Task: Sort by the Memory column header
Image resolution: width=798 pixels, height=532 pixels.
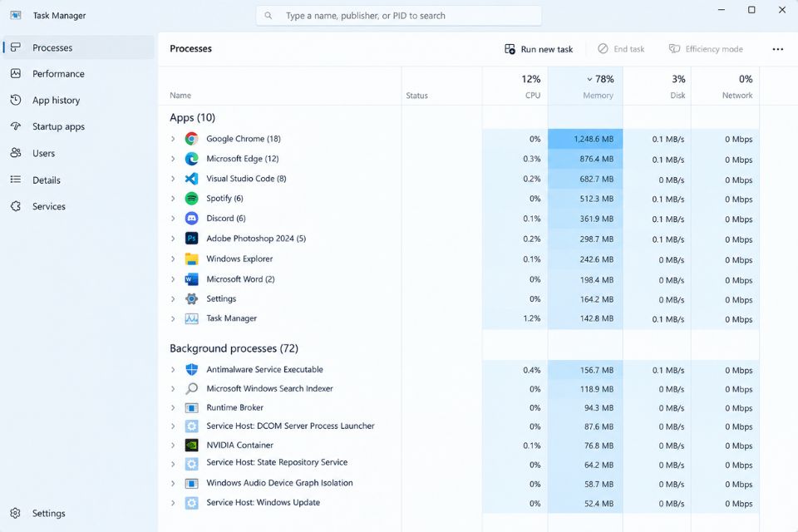Action: (x=585, y=86)
